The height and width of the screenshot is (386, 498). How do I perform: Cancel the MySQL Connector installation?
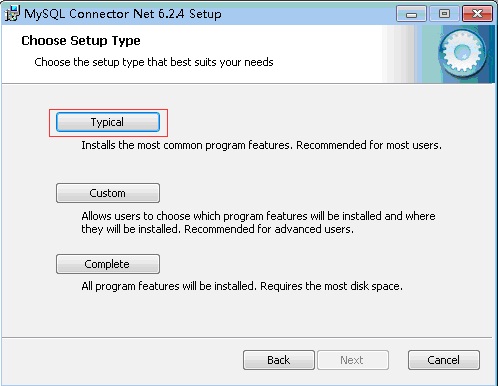pyautogui.click(x=444, y=360)
